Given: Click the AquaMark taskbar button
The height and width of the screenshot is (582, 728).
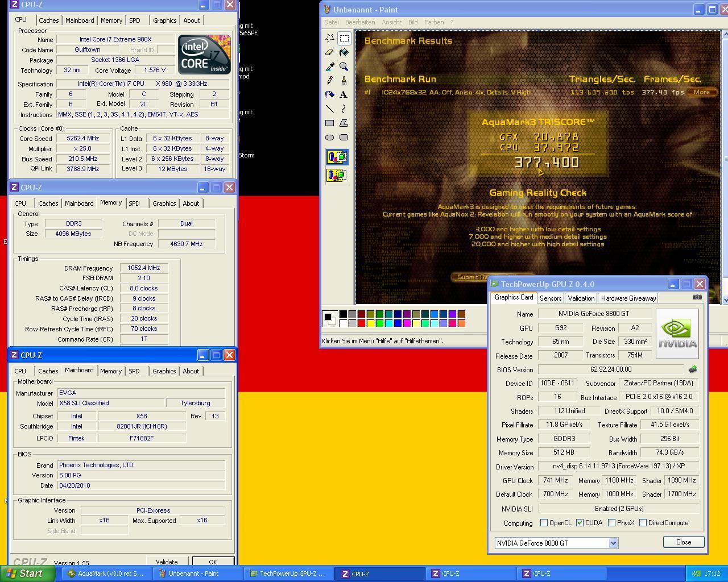Looking at the screenshot, I should point(106,573).
